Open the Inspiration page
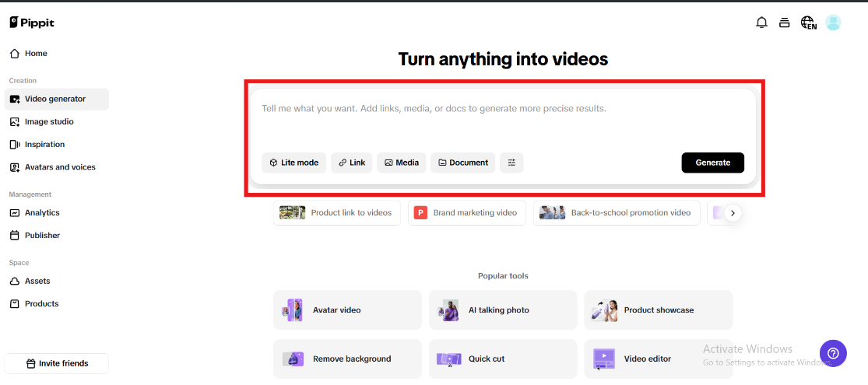Image resolution: width=868 pixels, height=385 pixels. coord(57,145)
